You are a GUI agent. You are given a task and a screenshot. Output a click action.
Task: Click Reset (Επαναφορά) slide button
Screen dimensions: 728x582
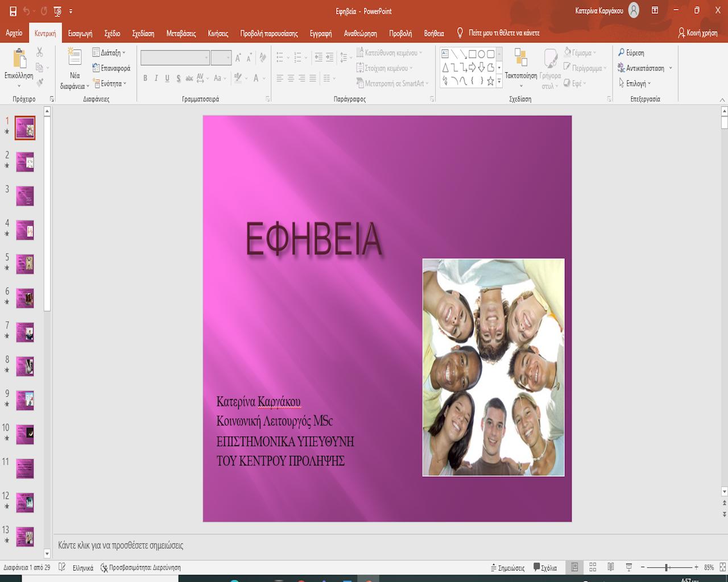pyautogui.click(x=111, y=68)
